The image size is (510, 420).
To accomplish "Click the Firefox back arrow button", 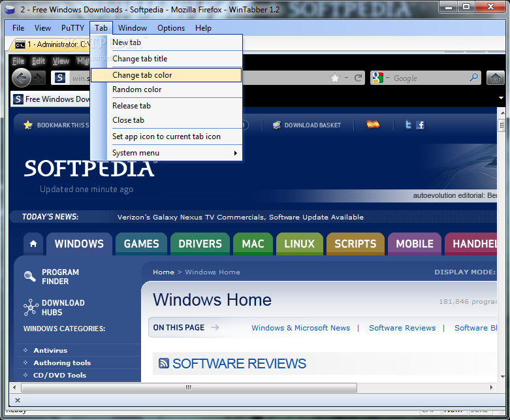I will 22,78.
